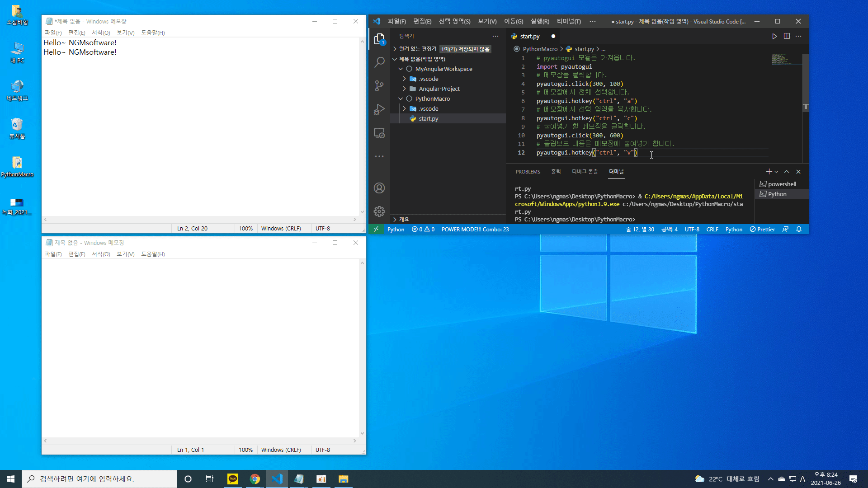Open editor More Actions ellipsis menu
868x488 pixels.
[798, 36]
